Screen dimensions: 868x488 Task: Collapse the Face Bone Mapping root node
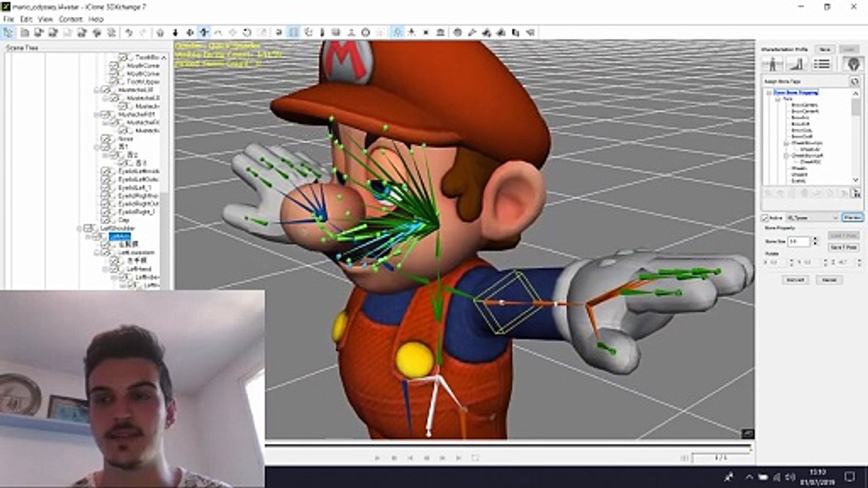(x=769, y=92)
